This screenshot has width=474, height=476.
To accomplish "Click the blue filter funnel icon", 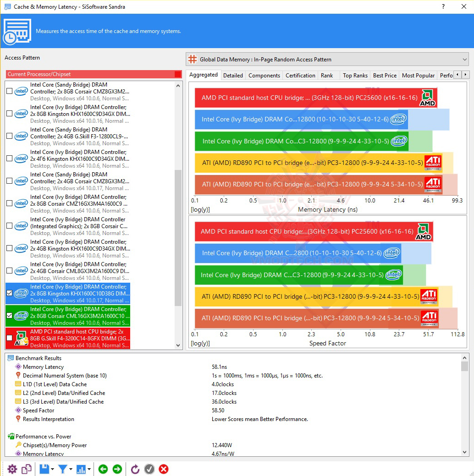I will [63, 469].
